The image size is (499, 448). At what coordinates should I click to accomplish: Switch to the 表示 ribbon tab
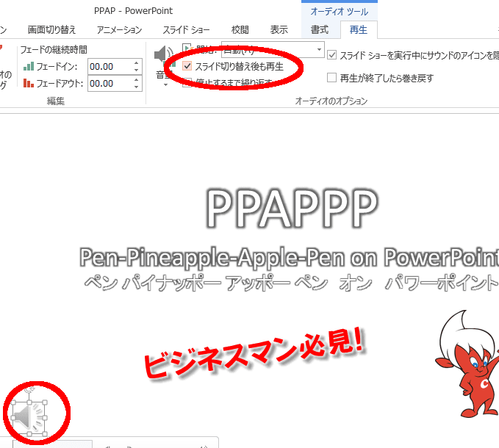coord(279,29)
